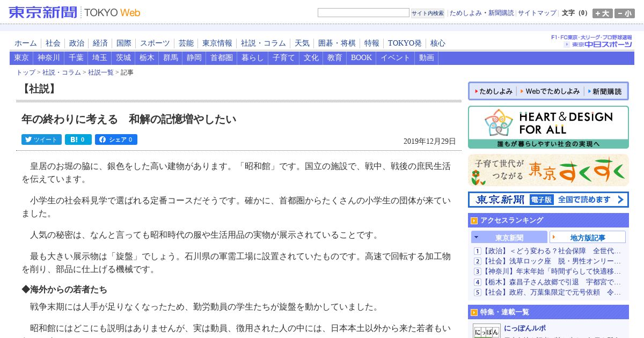This screenshot has height=338, width=644.
Task: Open the 政治 menu item
Action: click(x=77, y=43)
